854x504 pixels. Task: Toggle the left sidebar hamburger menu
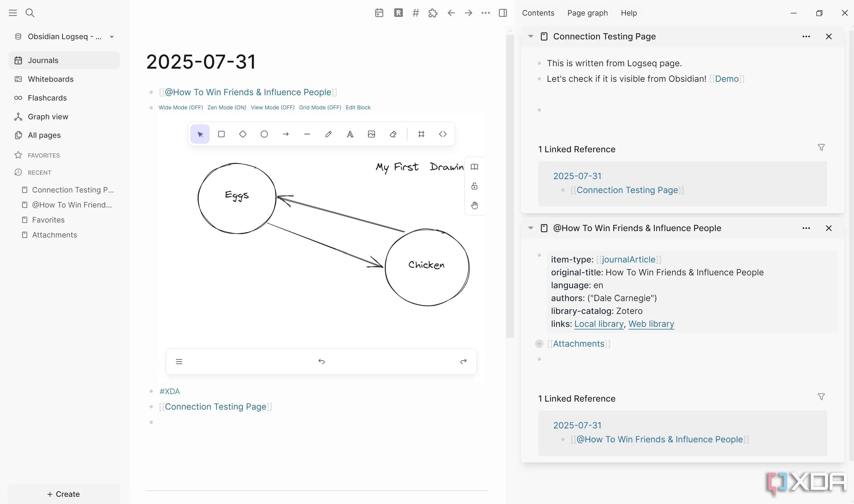point(13,13)
